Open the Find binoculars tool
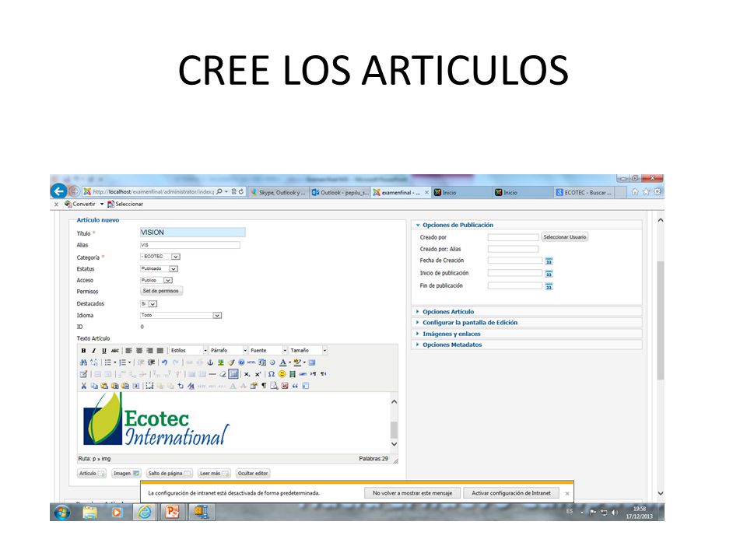This screenshot has height=560, width=747. point(83,362)
